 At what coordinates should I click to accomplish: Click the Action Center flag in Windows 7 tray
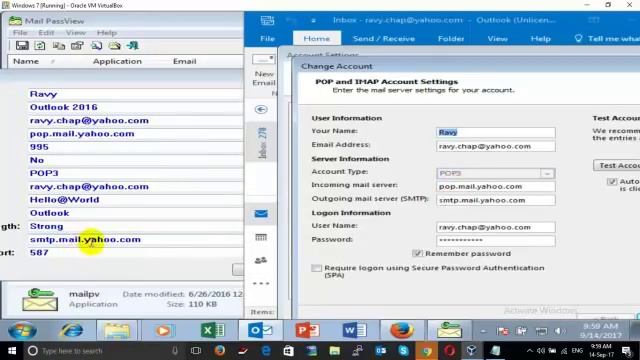coord(502,331)
